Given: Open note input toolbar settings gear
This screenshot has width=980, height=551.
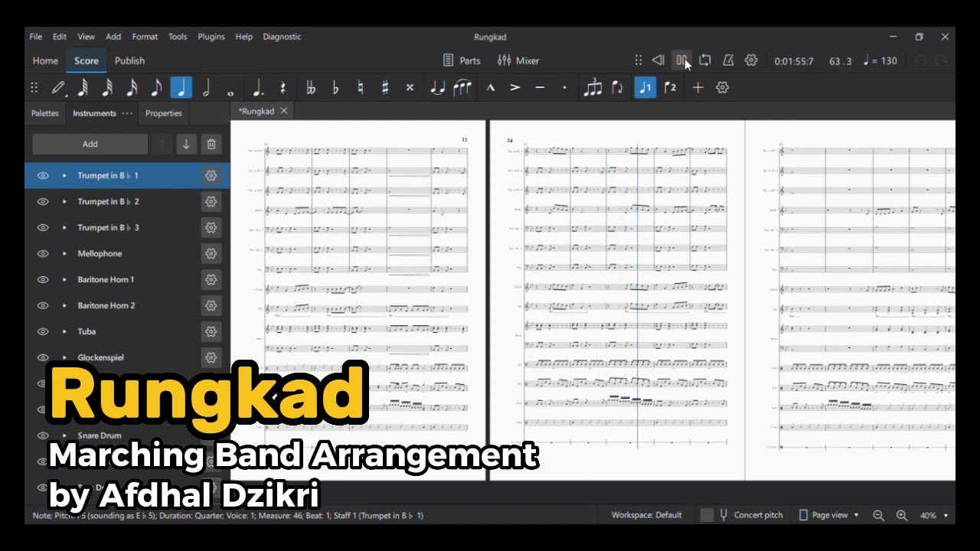Looking at the screenshot, I should pyautogui.click(x=722, y=88).
